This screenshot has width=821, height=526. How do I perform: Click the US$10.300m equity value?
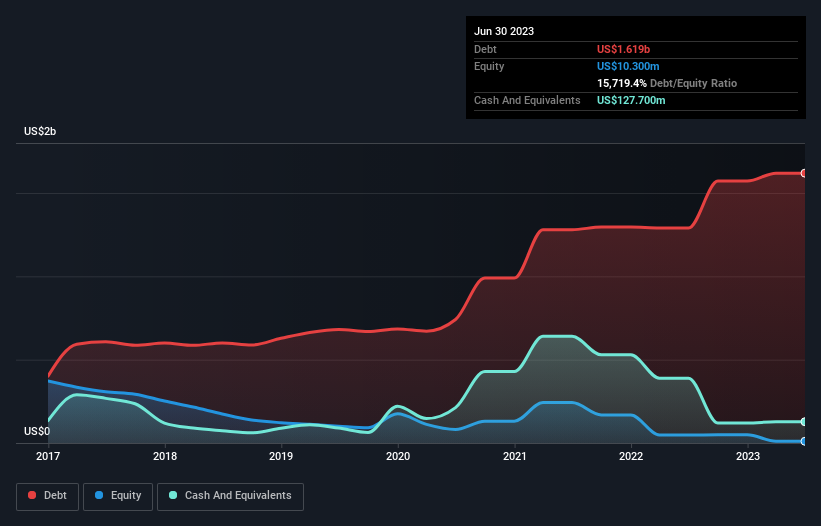click(628, 66)
